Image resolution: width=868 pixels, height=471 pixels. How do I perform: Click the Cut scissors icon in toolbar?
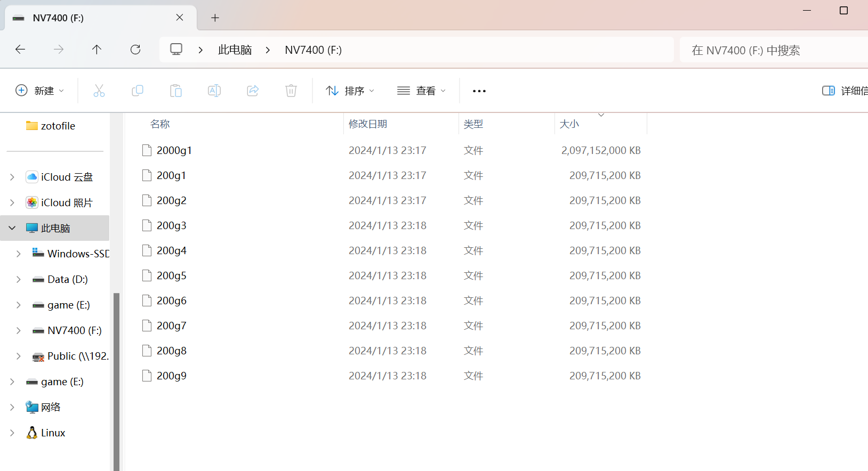(x=99, y=91)
